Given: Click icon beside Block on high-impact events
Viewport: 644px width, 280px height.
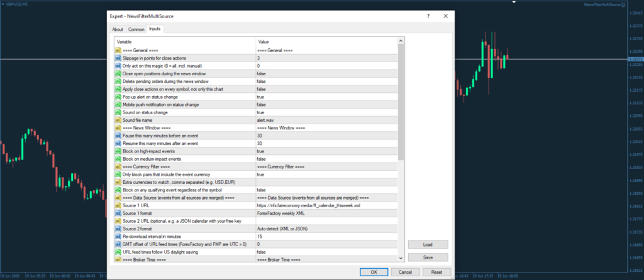Looking at the screenshot, I should [118, 151].
